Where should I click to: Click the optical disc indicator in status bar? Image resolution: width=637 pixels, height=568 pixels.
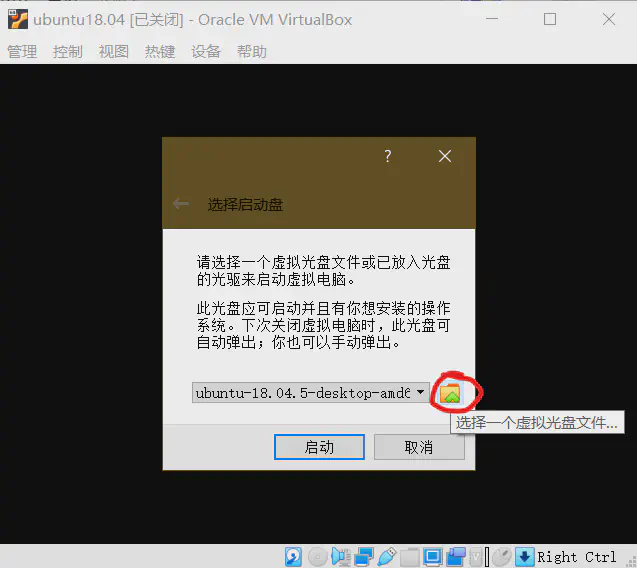[x=317, y=557]
